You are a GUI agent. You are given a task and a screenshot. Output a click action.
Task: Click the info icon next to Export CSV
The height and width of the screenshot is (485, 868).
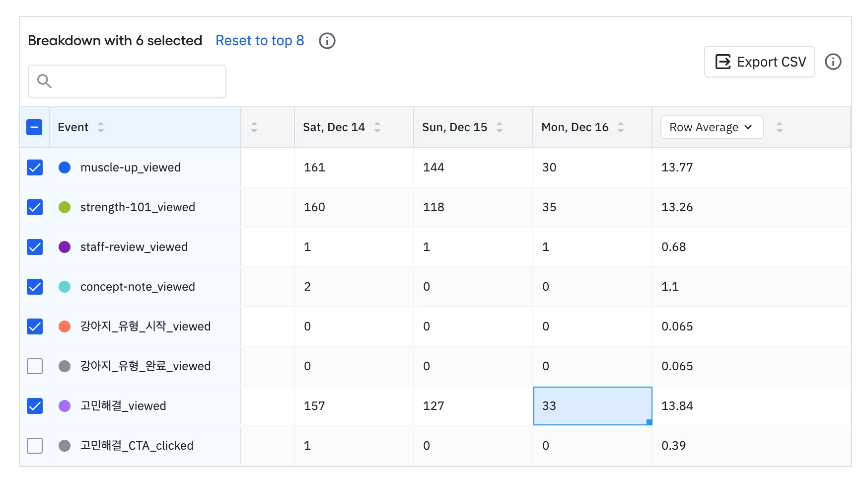point(833,62)
